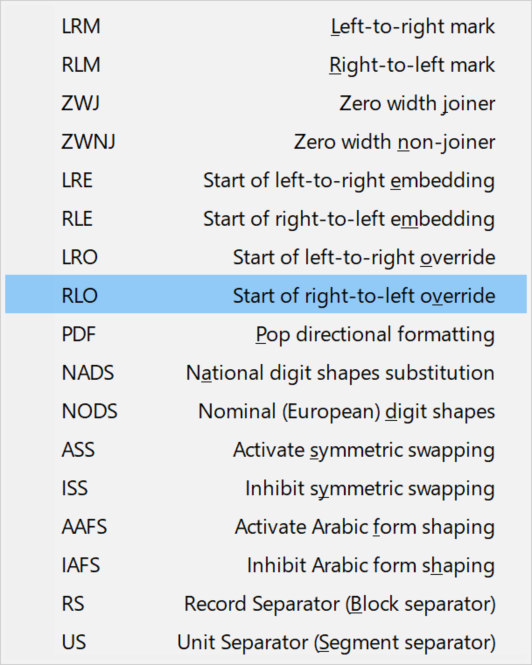Insert ZWNJ Zero width non-joiner
Screen dimensions: 532x665
pos(266,142)
